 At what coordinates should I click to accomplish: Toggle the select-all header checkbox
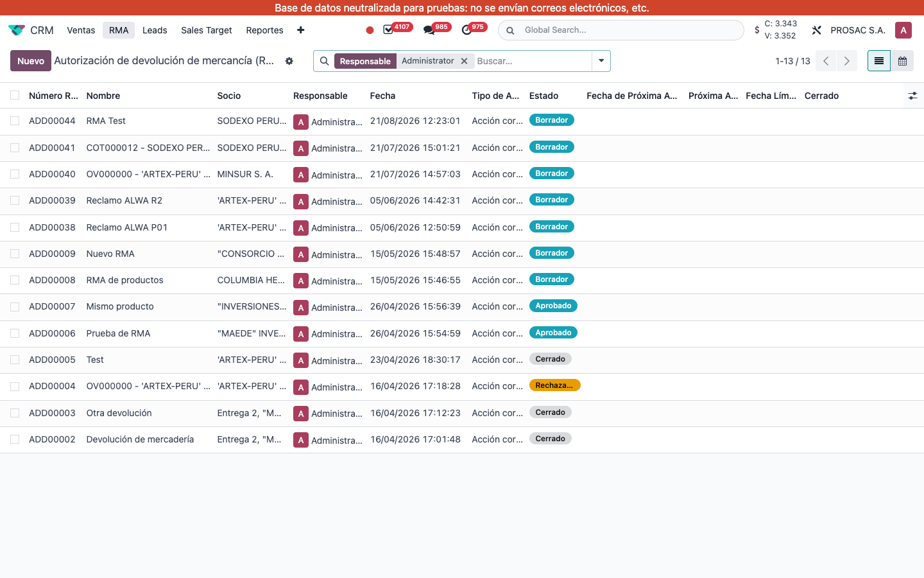15,96
